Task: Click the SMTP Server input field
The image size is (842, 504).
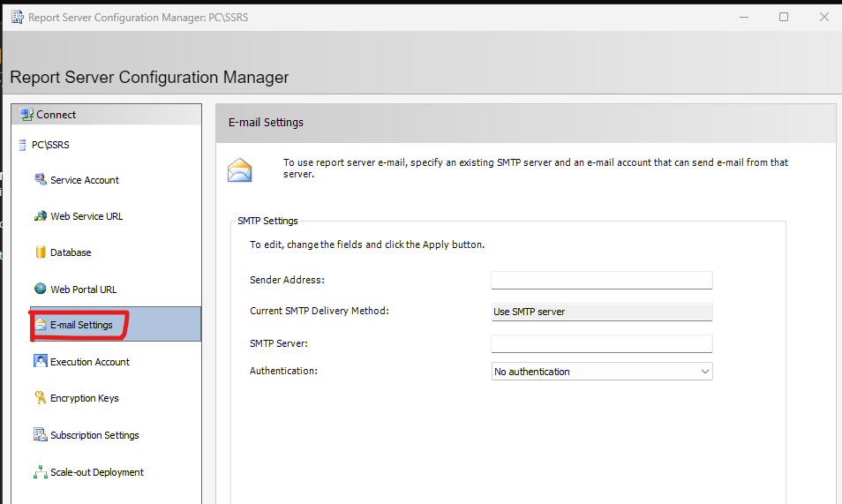Action: (601, 343)
